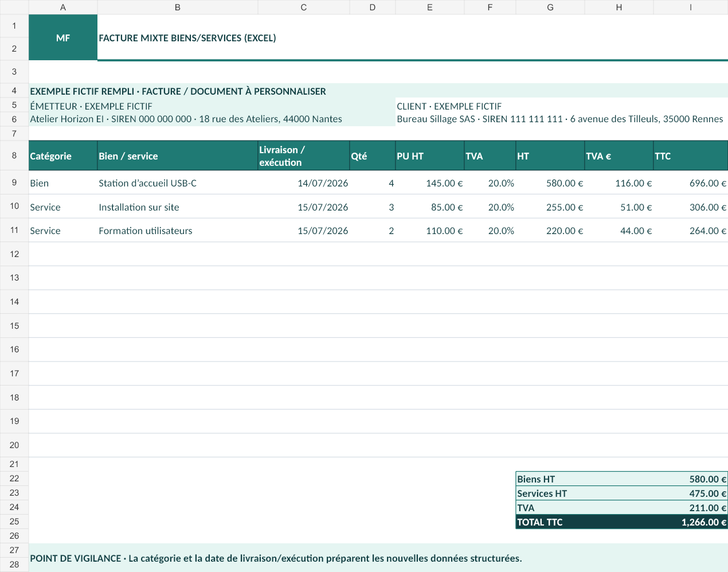728x572 pixels.
Task: Click the ÉMETTEUR · EXEMPLE FICTIF cell
Action: [212, 106]
